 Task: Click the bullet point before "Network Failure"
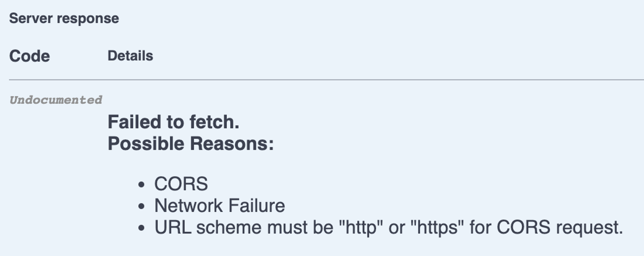tap(142, 206)
